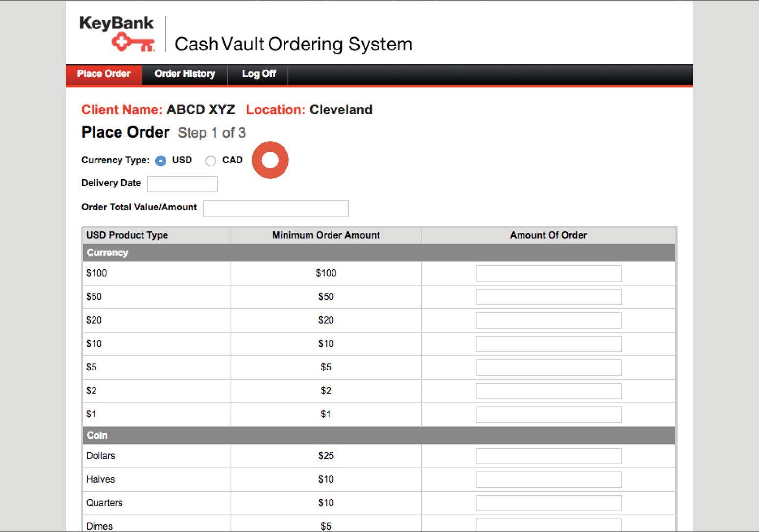Click amount field for Halves coin

(548, 479)
